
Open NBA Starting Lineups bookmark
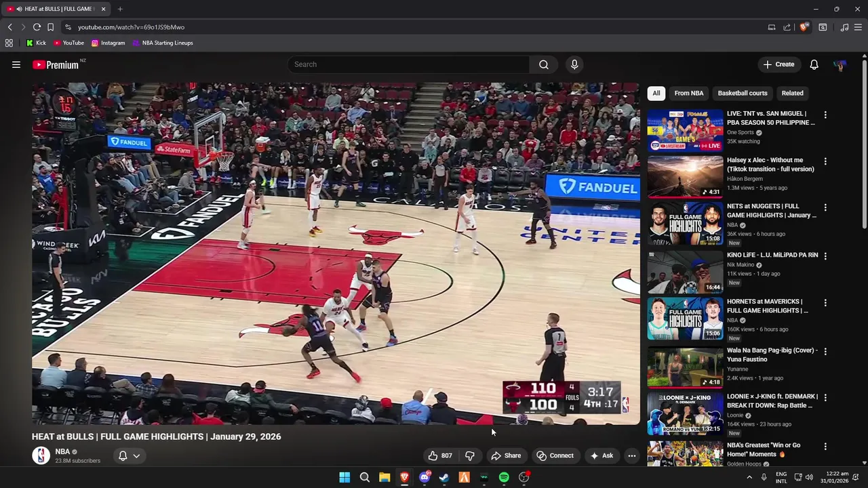(x=163, y=43)
